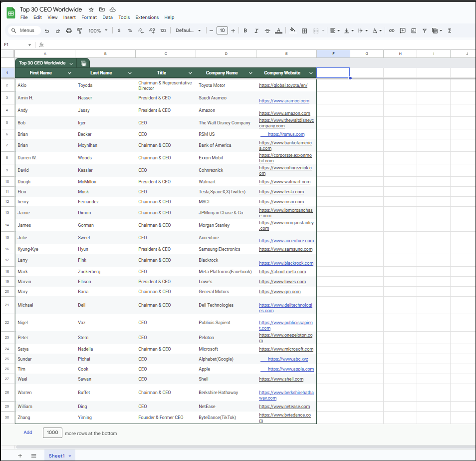
Task: Expand the name box dropdown arrow
Action: point(30,45)
